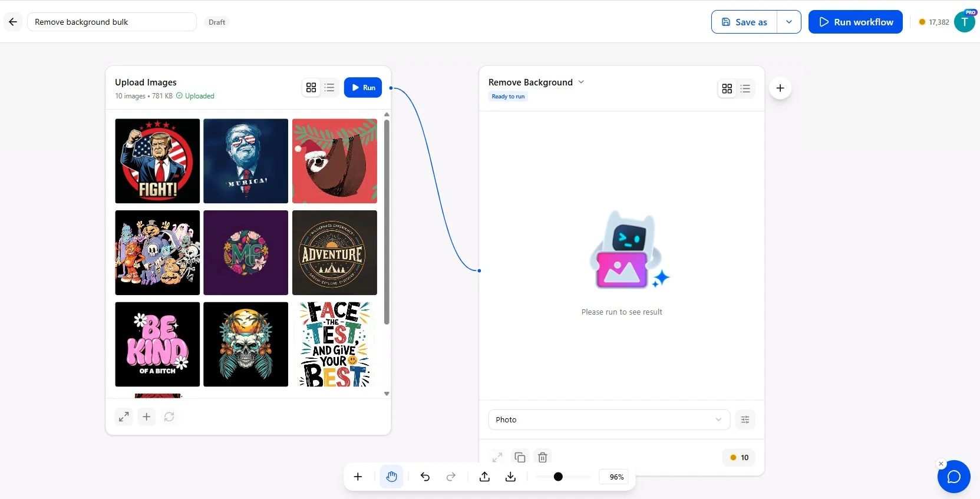
Task: Delete the Remove Background node
Action: pyautogui.click(x=543, y=457)
